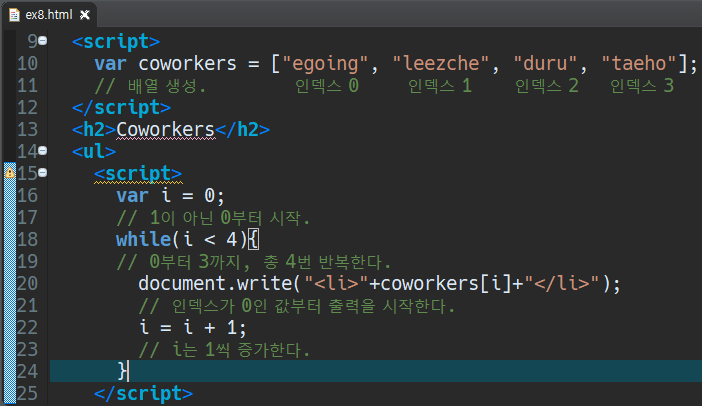Click the comment on line 17 about starting from 0
Screen dimensions: 702x406
[x=213, y=218]
